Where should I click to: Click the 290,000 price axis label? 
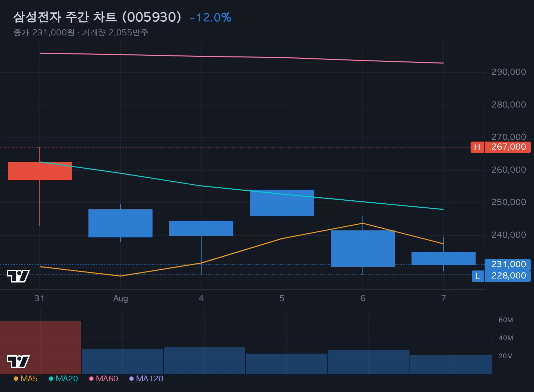509,72
